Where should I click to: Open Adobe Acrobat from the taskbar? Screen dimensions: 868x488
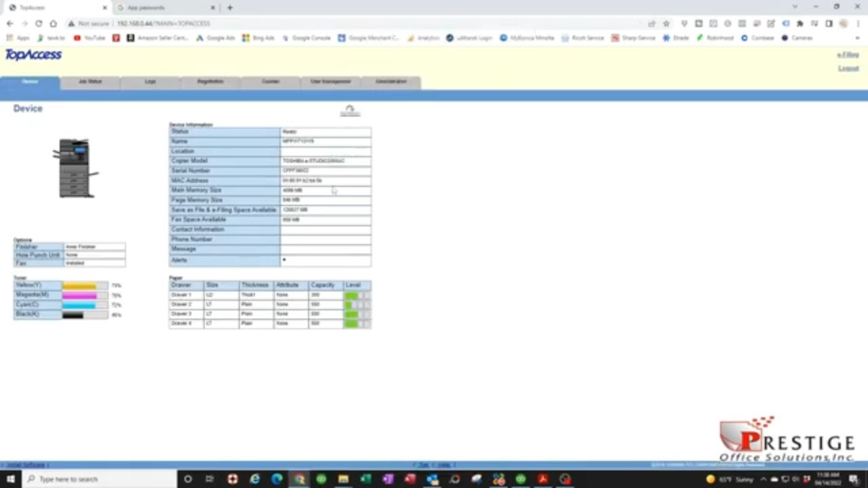coord(543,479)
